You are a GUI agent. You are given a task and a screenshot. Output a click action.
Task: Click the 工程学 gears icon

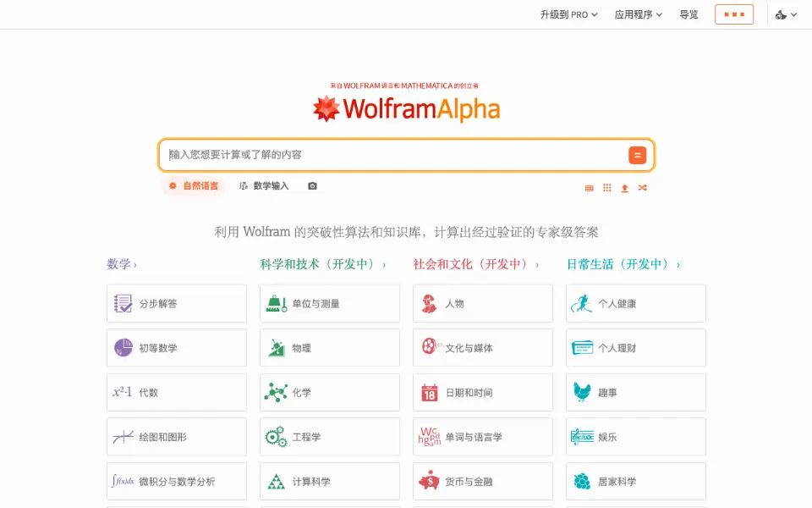pos(276,437)
